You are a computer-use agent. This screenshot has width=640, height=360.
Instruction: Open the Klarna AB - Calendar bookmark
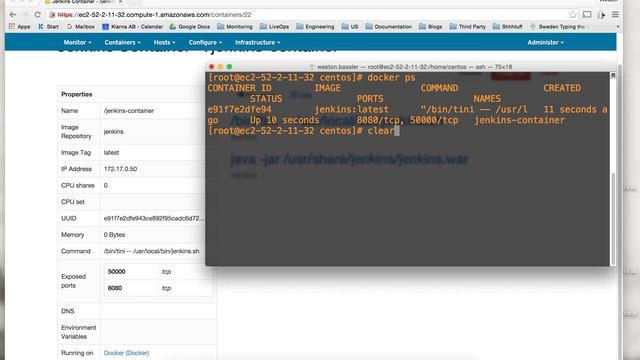coord(133,27)
